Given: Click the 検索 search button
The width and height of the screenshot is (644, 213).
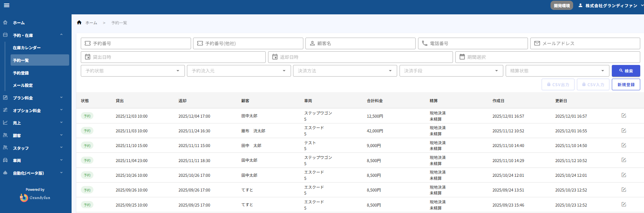Looking at the screenshot, I should (626, 71).
